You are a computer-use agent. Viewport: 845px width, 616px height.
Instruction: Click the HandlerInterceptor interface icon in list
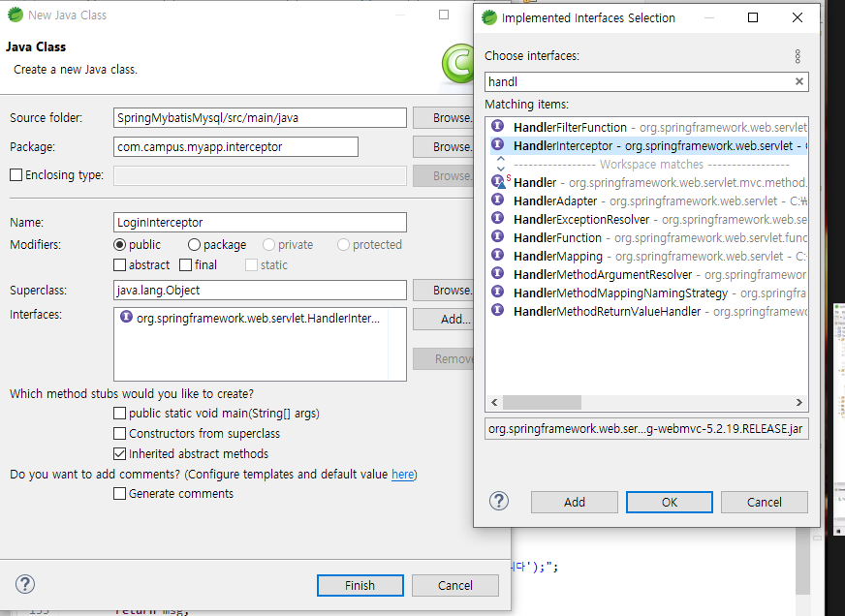pos(497,144)
